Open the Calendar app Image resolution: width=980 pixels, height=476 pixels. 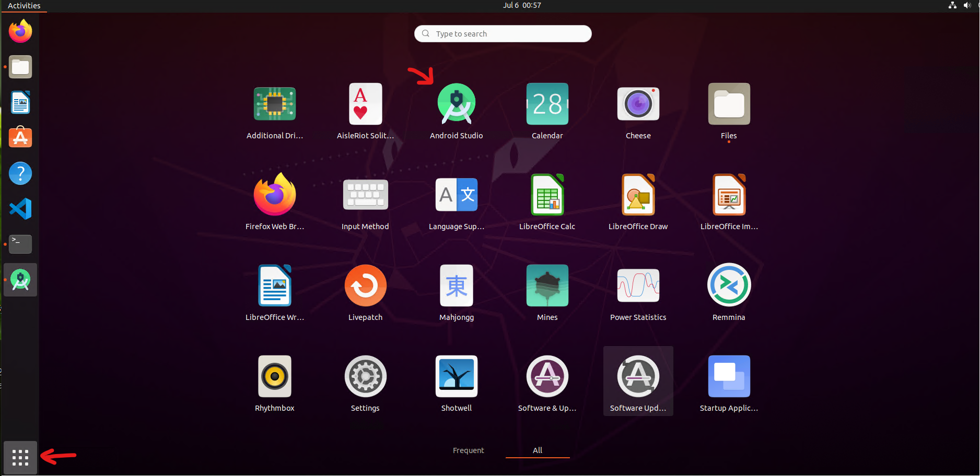point(547,111)
